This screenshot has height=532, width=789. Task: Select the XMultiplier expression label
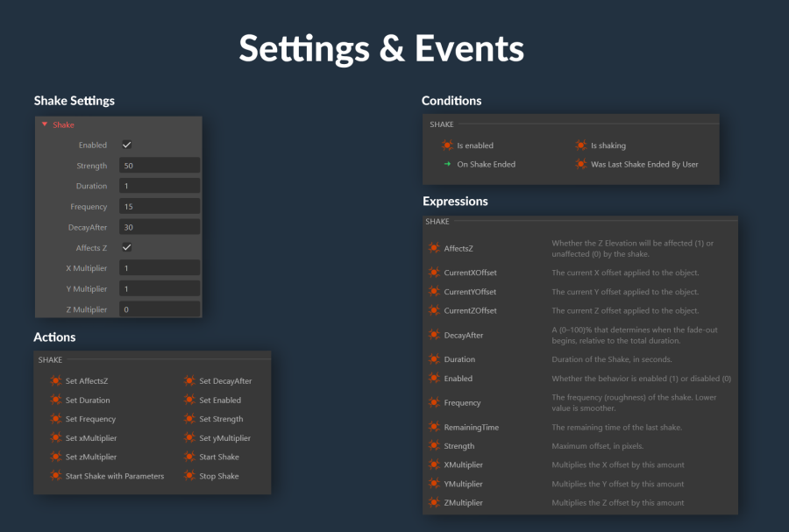464,465
